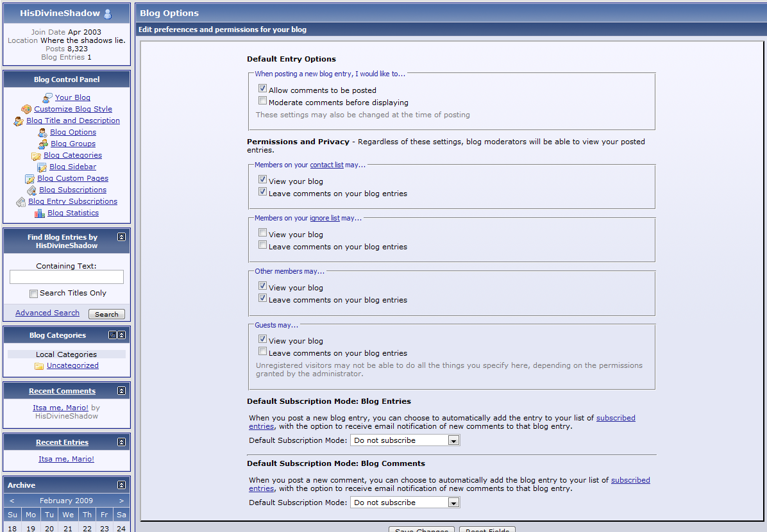Enable Moderate comments before displaying

pos(262,101)
